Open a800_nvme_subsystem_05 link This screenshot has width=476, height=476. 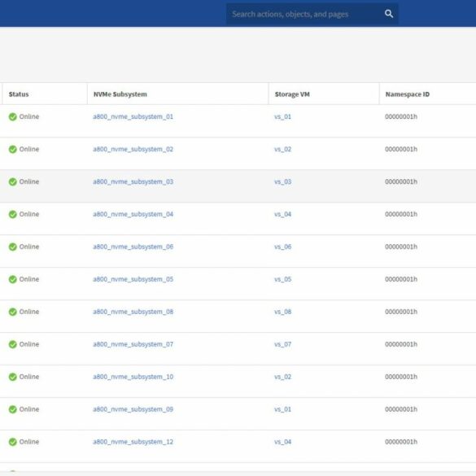[x=133, y=279]
